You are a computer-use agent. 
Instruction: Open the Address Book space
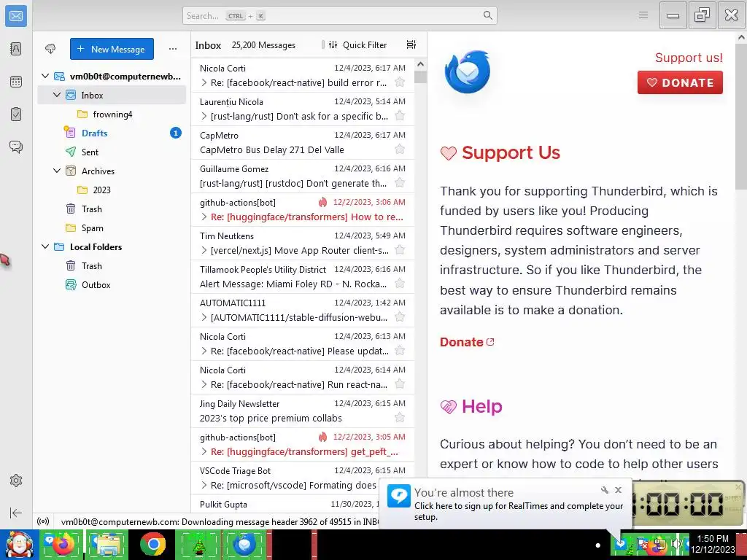click(x=16, y=49)
